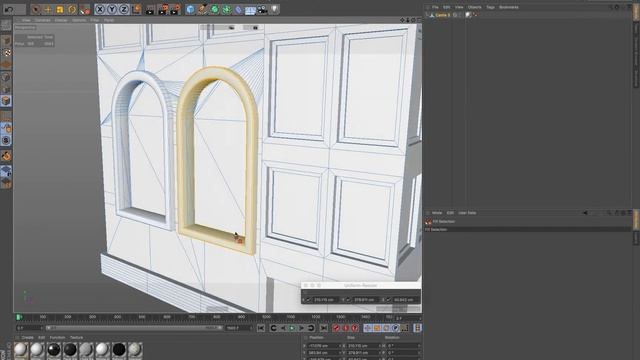Screen dimensions: 640x360
Task: Play the animation forwards
Action: click(x=292, y=328)
